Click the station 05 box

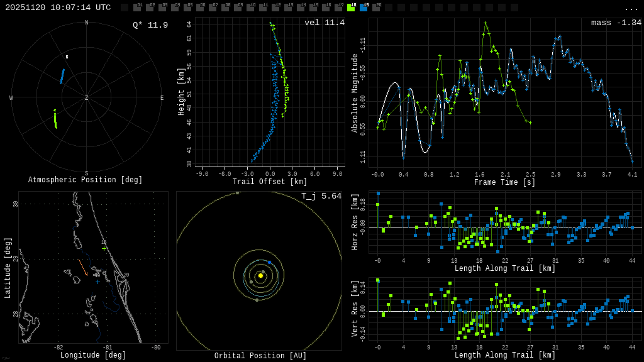187,8
